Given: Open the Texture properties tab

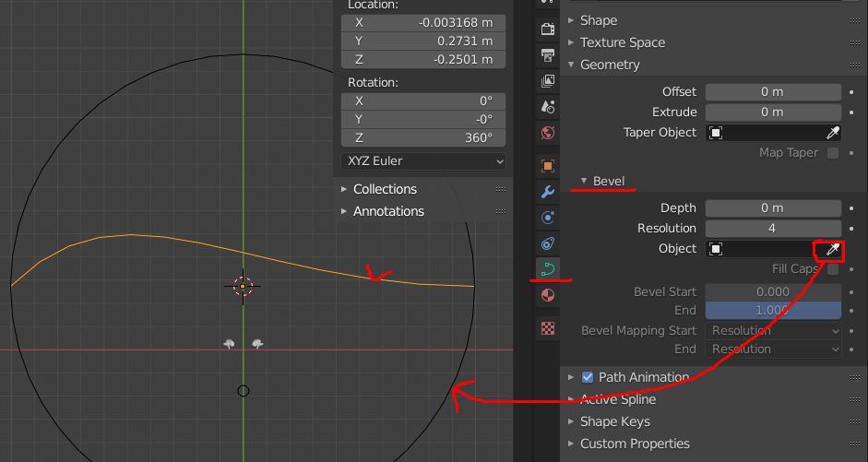Looking at the screenshot, I should pos(548,328).
